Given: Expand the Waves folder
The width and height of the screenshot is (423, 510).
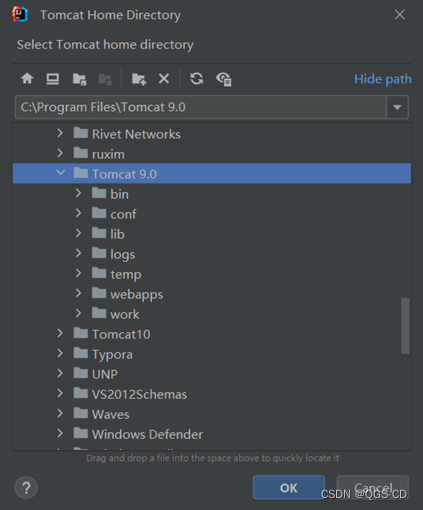Looking at the screenshot, I should coord(60,413).
